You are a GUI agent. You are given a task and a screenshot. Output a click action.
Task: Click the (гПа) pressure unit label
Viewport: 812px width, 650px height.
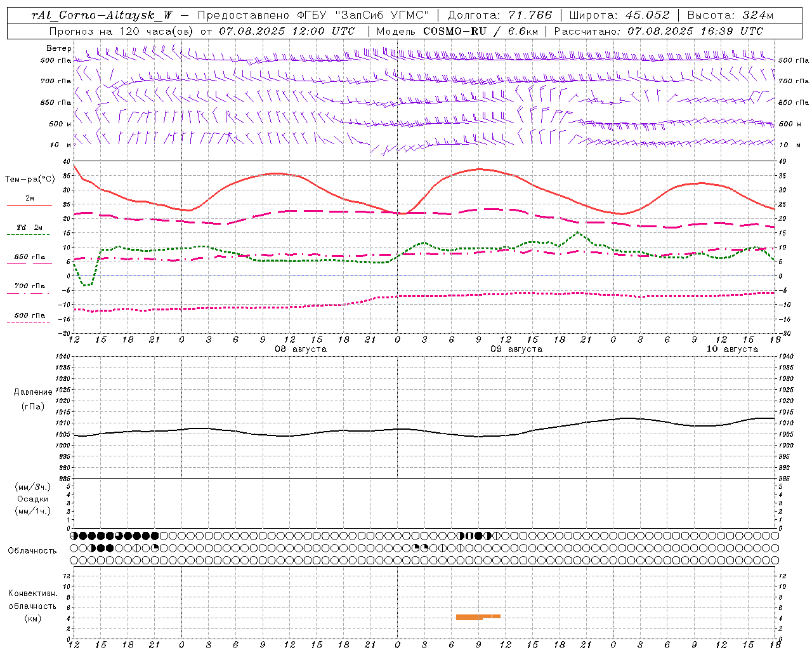[33, 407]
